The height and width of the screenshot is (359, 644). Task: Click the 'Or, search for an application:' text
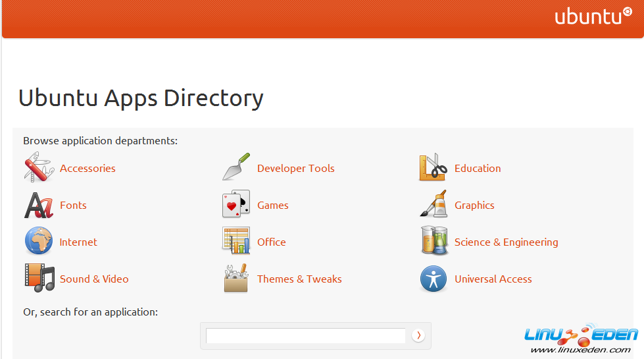pyautogui.click(x=90, y=312)
